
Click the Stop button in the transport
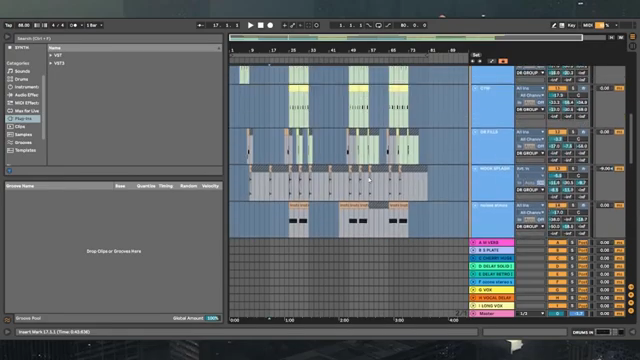[x=260, y=25]
